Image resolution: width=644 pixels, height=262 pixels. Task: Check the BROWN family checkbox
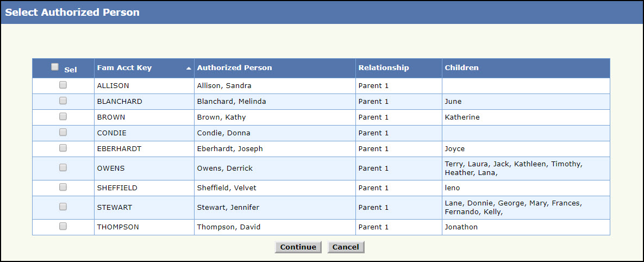[63, 116]
